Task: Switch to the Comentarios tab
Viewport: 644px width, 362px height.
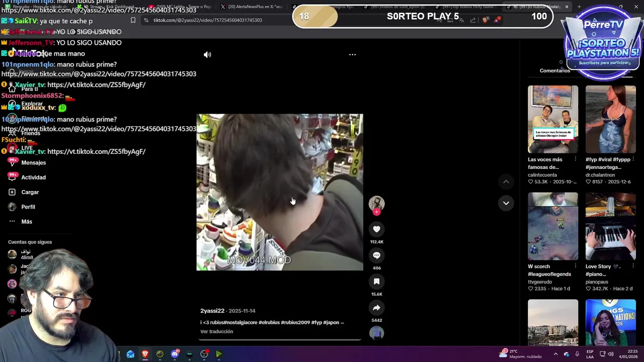Action: tap(555, 70)
